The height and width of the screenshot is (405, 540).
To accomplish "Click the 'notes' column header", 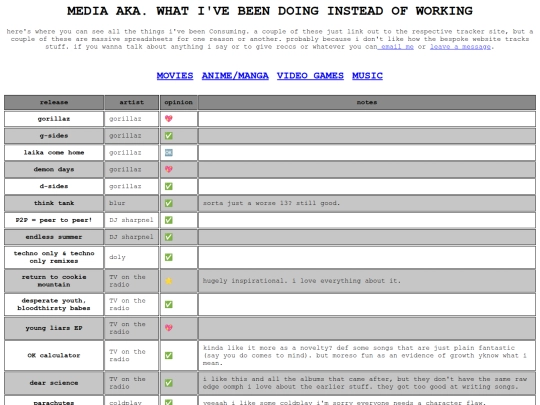I will 367,102.
